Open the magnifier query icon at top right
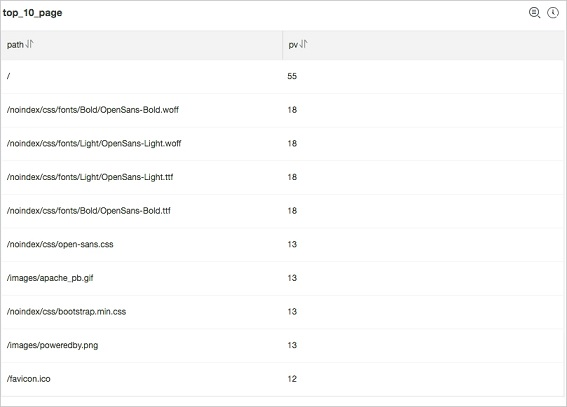Viewport: 567px width, 407px height. click(534, 13)
